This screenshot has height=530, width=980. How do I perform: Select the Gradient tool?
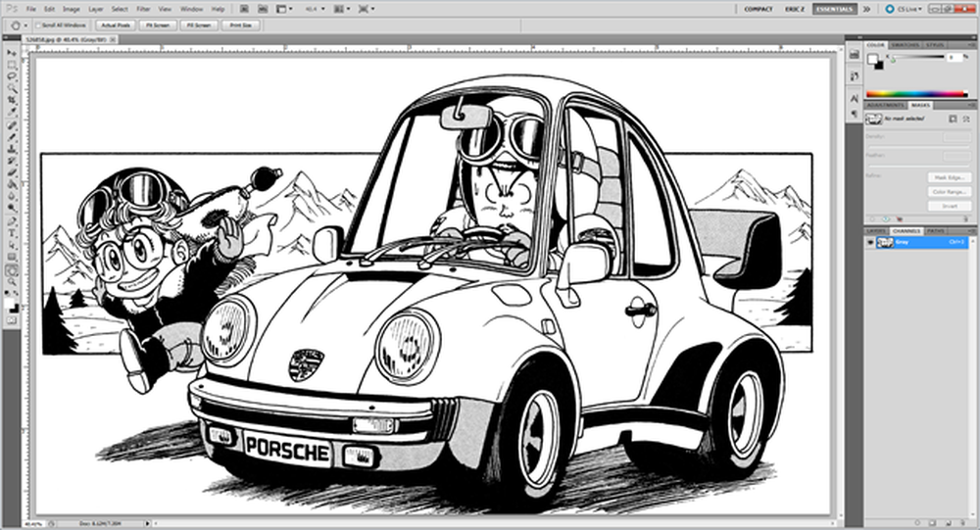tap(11, 184)
